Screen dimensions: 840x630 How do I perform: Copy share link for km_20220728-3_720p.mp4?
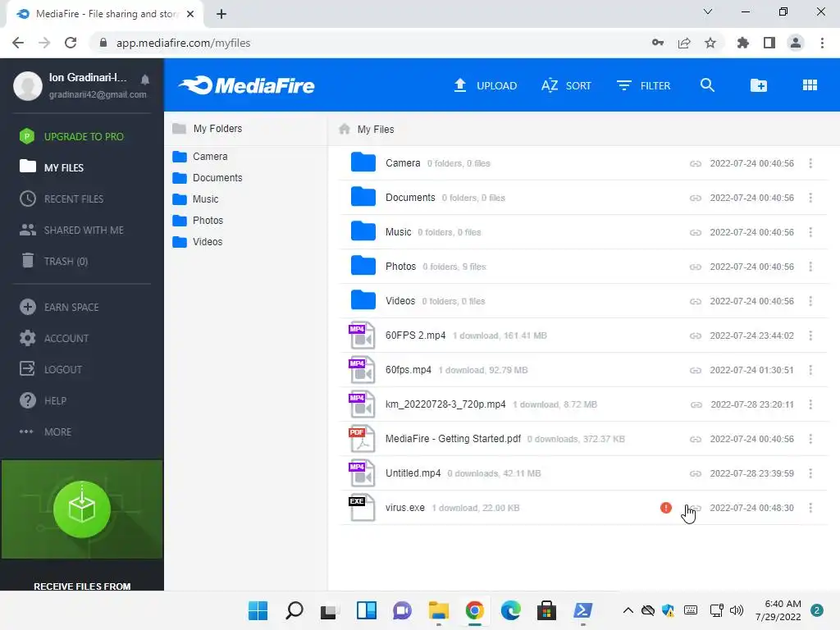point(696,404)
